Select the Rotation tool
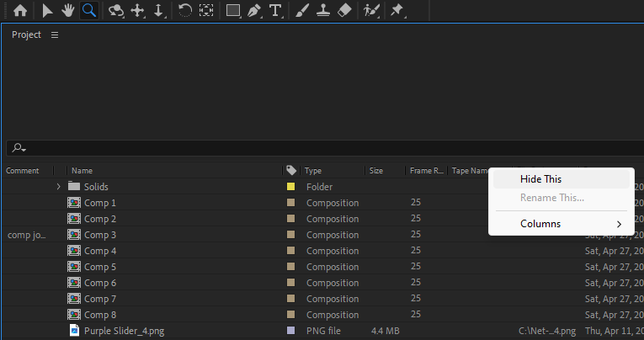The height and width of the screenshot is (340, 644). click(185, 11)
